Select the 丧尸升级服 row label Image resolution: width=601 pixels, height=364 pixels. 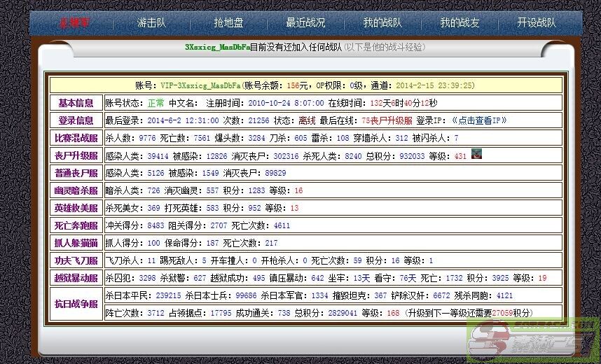76,155
